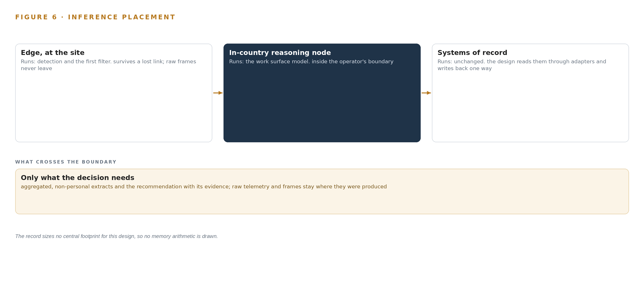Click the dark navy reasoning node card
Screen dimensions: 644x288
[x=322, y=93]
